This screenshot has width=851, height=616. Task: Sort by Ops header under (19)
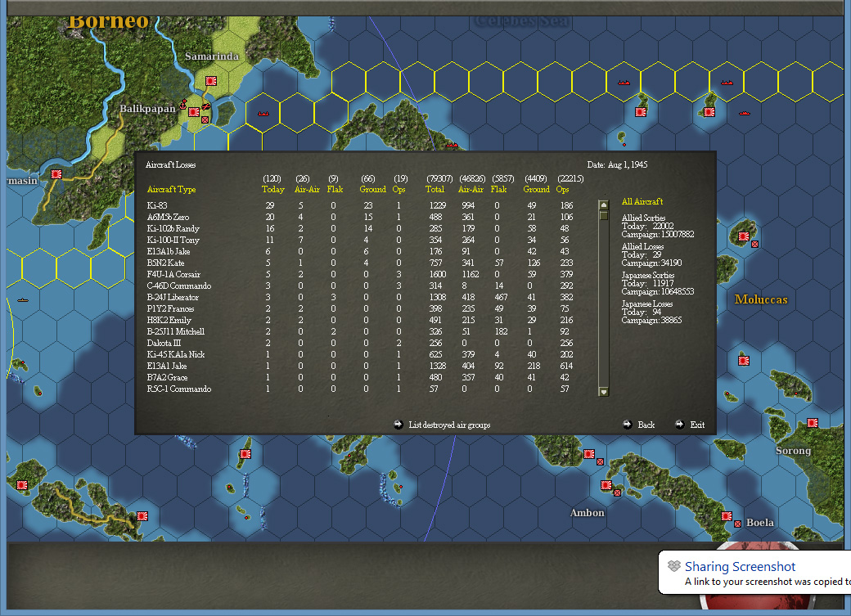point(399,190)
